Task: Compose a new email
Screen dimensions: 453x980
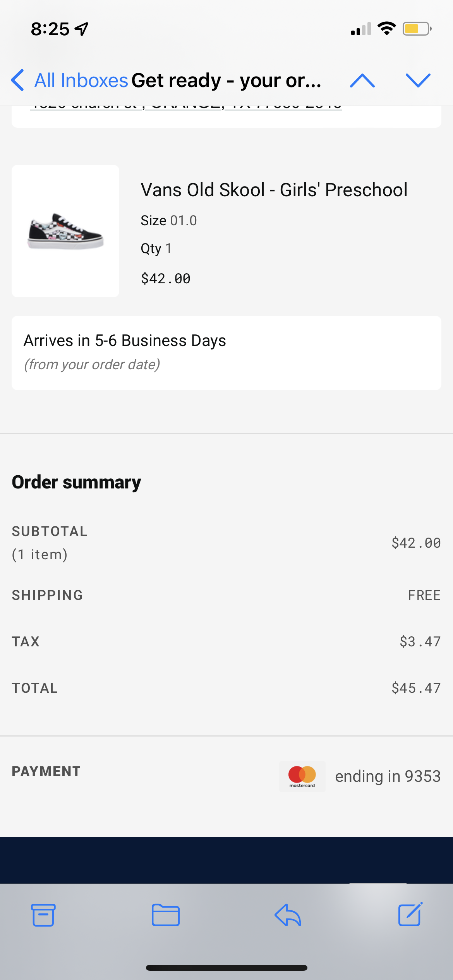Action: pyautogui.click(x=410, y=914)
